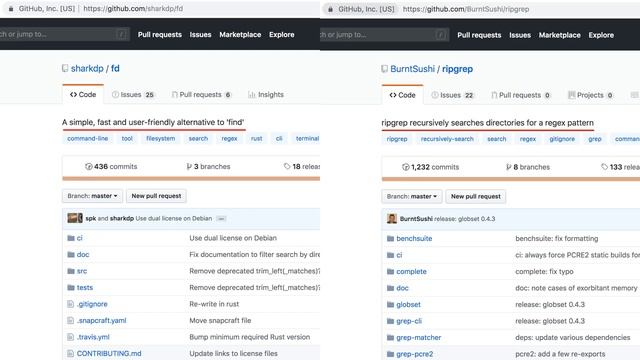Click Marketplace in right GitHub header
This screenshot has height=360, width=640.
(560, 35)
